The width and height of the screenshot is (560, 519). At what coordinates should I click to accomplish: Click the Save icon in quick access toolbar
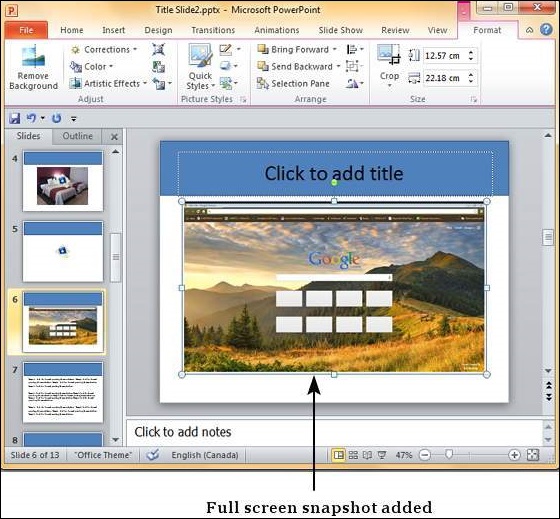point(15,118)
